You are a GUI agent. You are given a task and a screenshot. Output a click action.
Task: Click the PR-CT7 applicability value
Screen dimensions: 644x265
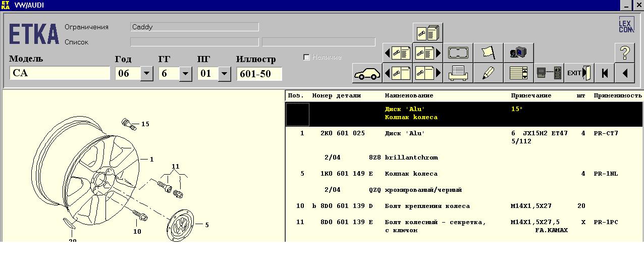pos(606,133)
